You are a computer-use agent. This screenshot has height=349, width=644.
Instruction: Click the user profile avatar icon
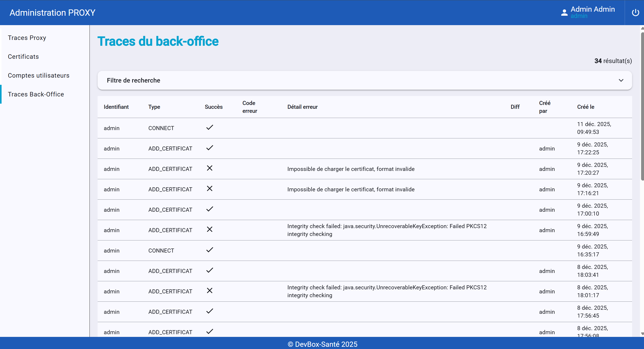564,13
